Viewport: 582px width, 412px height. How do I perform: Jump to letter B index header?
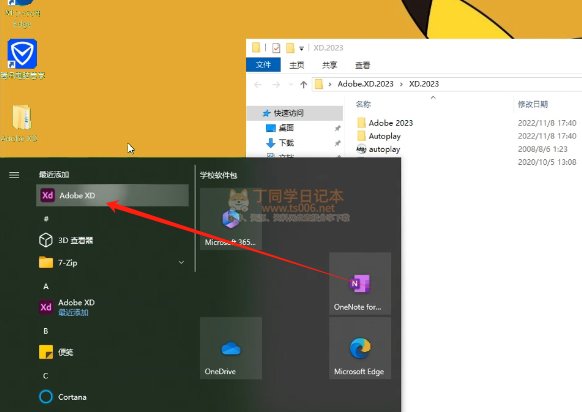point(46,331)
